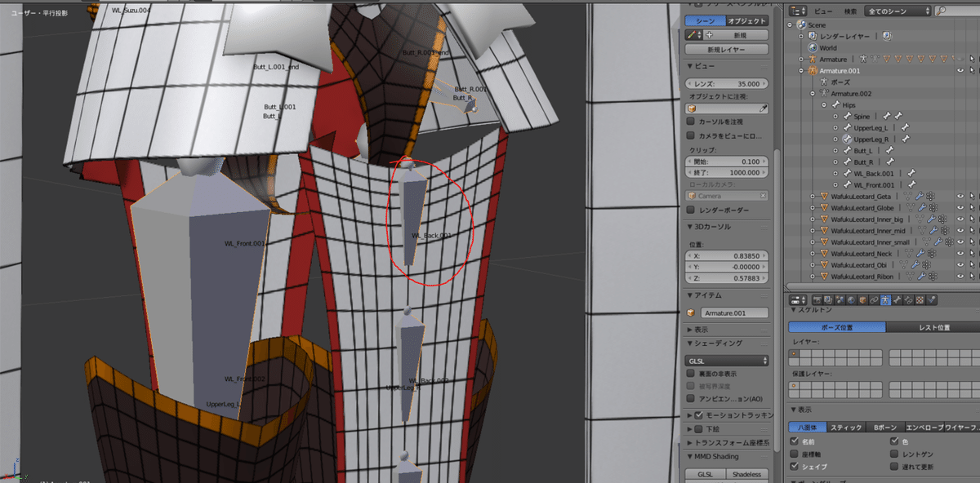Enable the 座標軸 display checkbox
Image resolution: width=980 pixels, height=483 pixels.
click(x=795, y=454)
